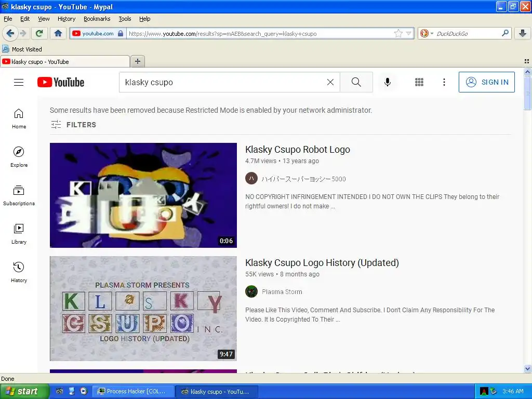Click the SIGN IN button

(x=486, y=82)
